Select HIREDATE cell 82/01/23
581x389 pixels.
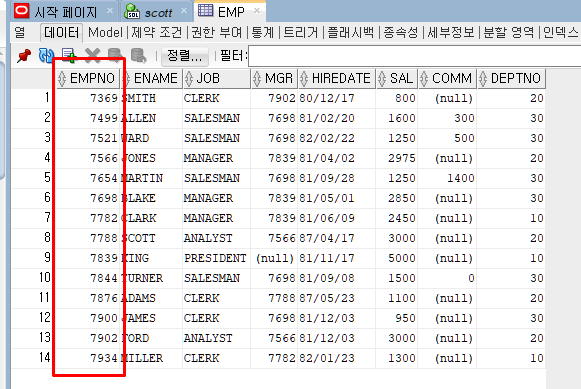click(x=336, y=358)
